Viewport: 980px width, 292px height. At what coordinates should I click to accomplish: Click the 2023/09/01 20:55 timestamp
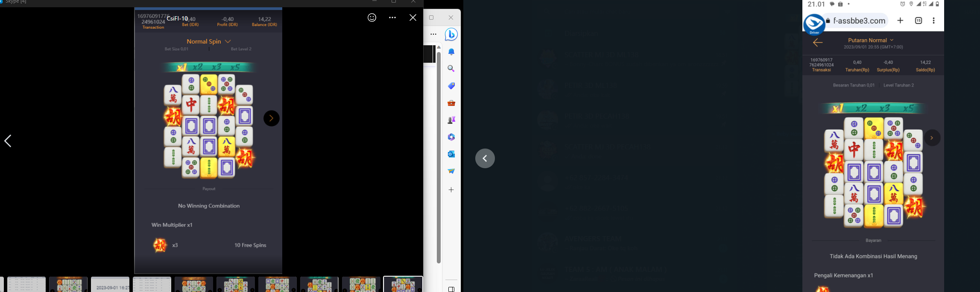click(x=873, y=47)
